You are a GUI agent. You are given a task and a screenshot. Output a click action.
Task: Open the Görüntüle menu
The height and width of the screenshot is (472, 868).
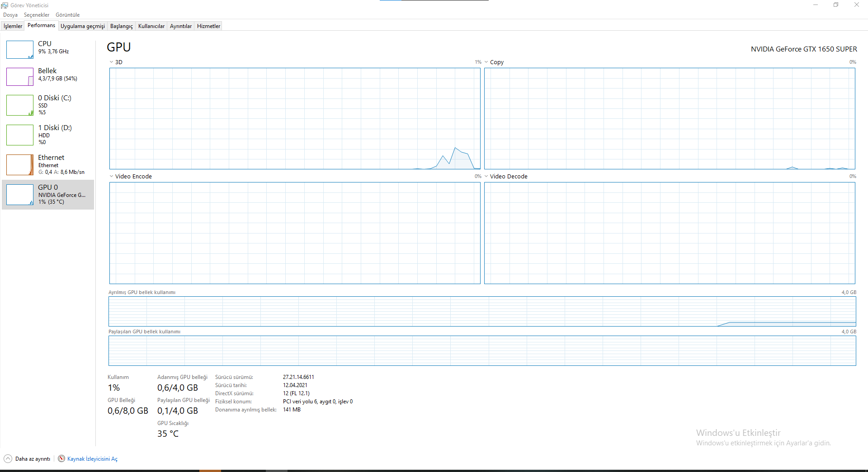pyautogui.click(x=68, y=15)
